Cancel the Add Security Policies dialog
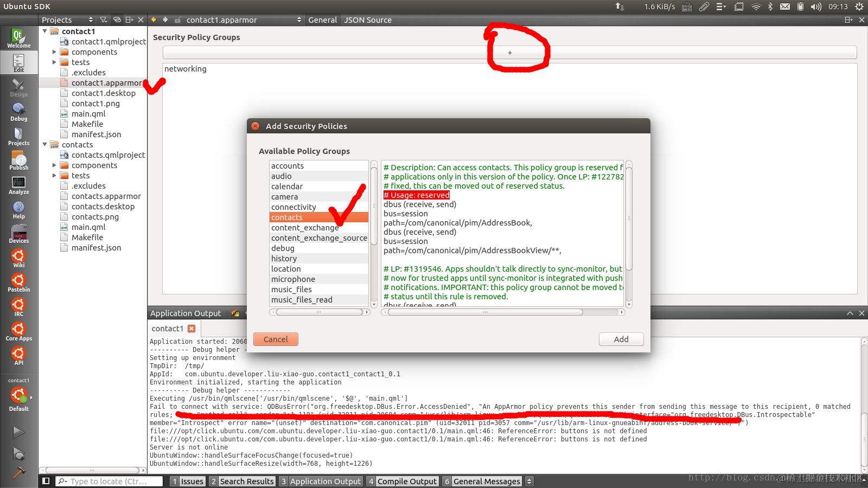Viewport: 868px width, 488px height. coord(276,339)
